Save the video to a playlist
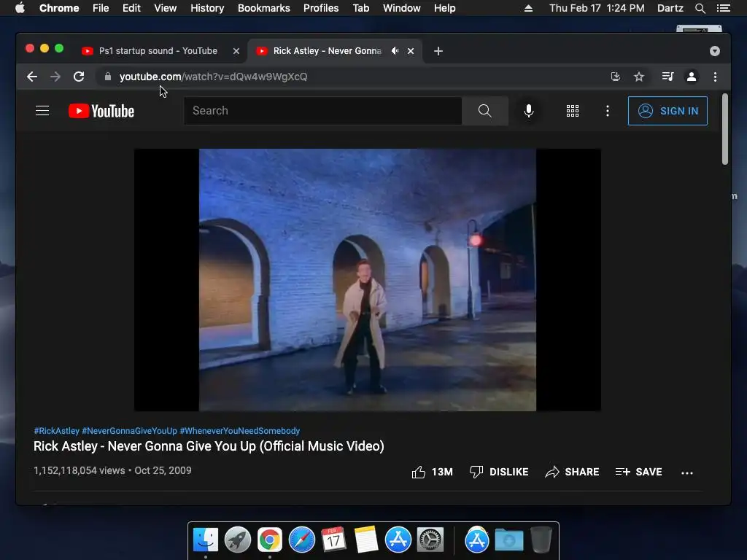This screenshot has height=560, width=747. 638,472
